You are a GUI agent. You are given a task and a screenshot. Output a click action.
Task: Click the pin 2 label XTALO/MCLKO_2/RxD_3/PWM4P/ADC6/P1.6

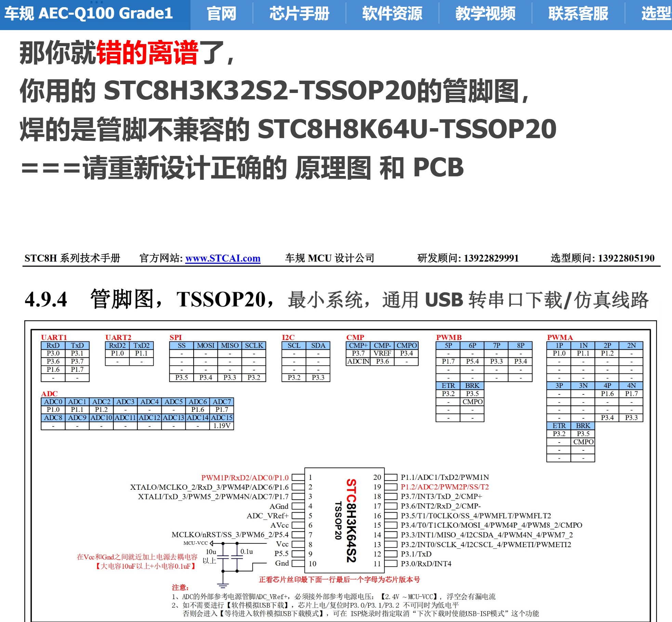click(x=209, y=487)
